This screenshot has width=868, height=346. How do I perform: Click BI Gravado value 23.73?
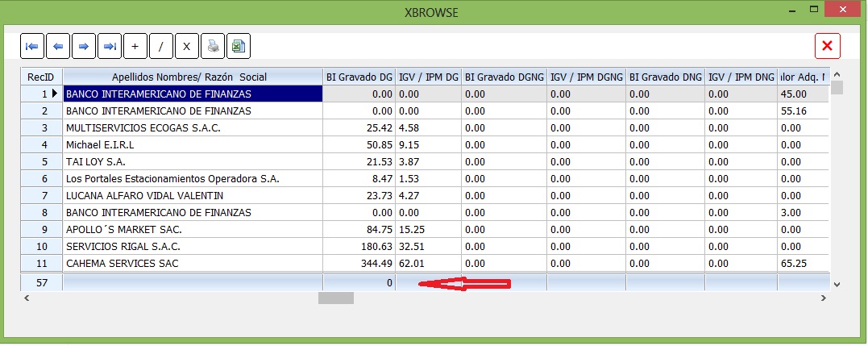(380, 195)
